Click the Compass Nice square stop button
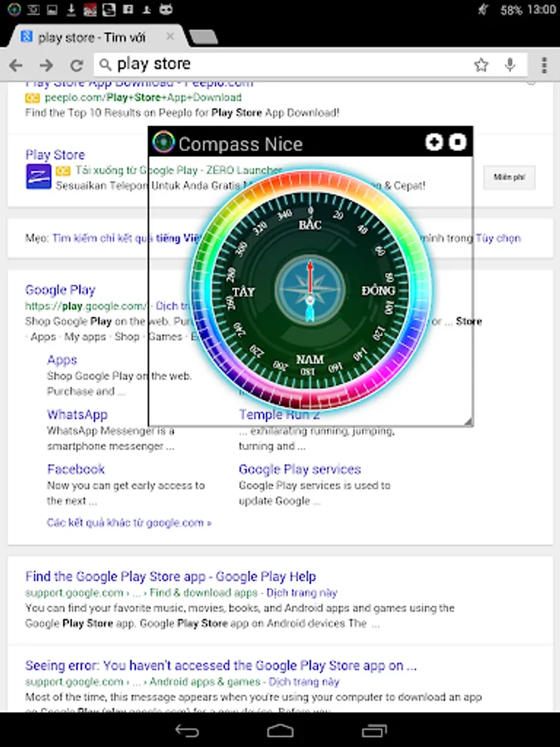 (x=458, y=142)
